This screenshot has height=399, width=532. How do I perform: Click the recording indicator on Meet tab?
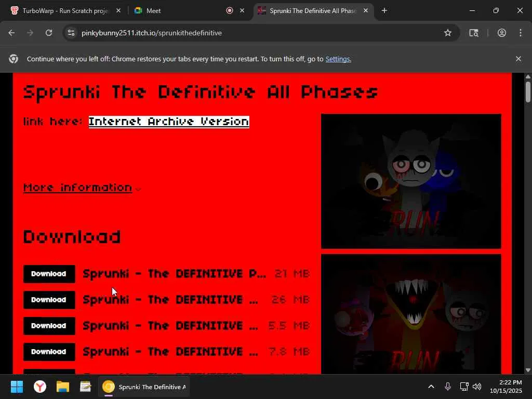click(x=230, y=10)
